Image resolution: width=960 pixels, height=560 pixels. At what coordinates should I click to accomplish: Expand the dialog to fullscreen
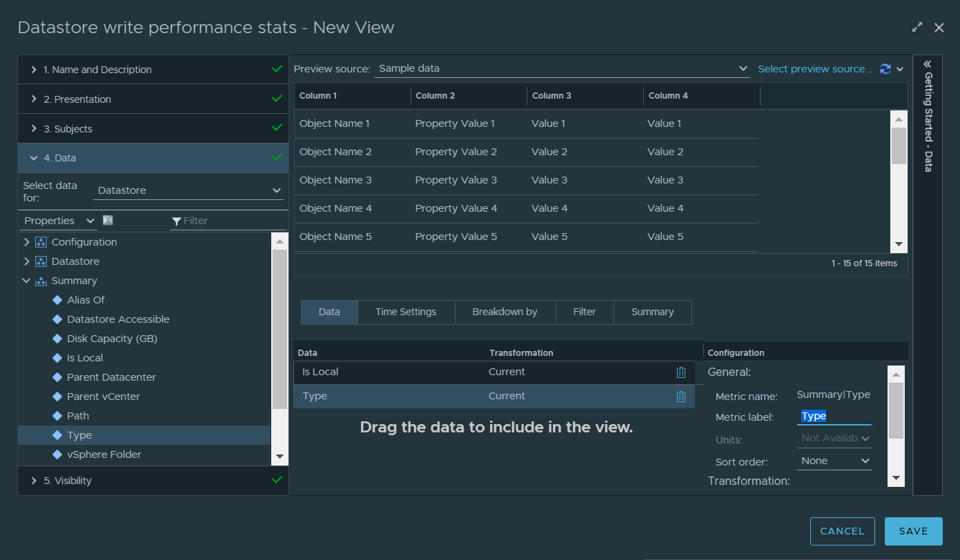[x=917, y=27]
